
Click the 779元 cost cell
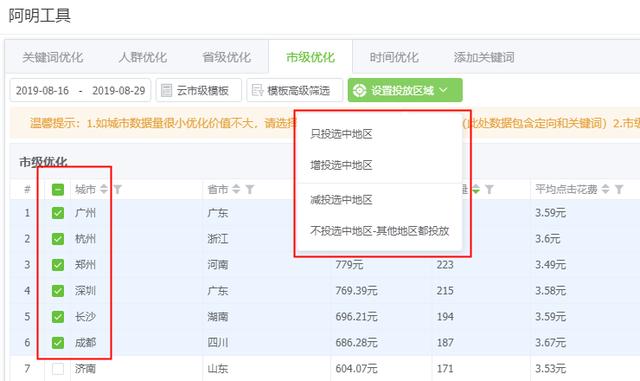coord(349,265)
